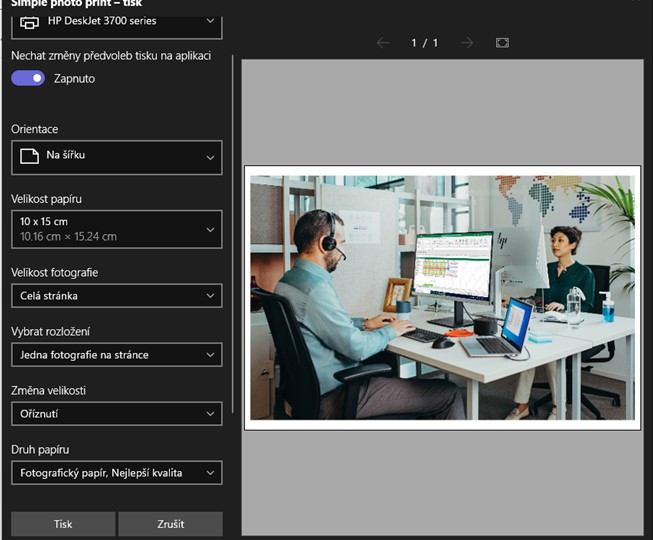Open the Velikost fotografie dropdown Celá stránka
This screenshot has width=653, height=540.
point(117,296)
